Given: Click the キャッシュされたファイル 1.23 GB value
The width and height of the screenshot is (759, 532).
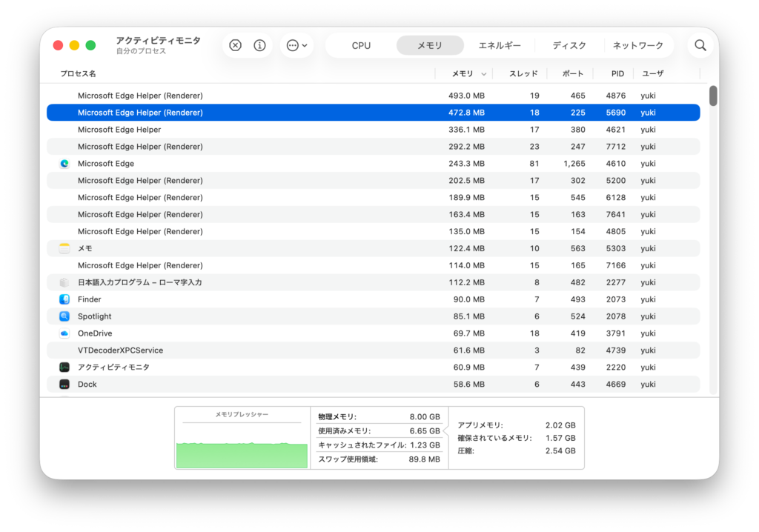Looking at the screenshot, I should [x=425, y=445].
